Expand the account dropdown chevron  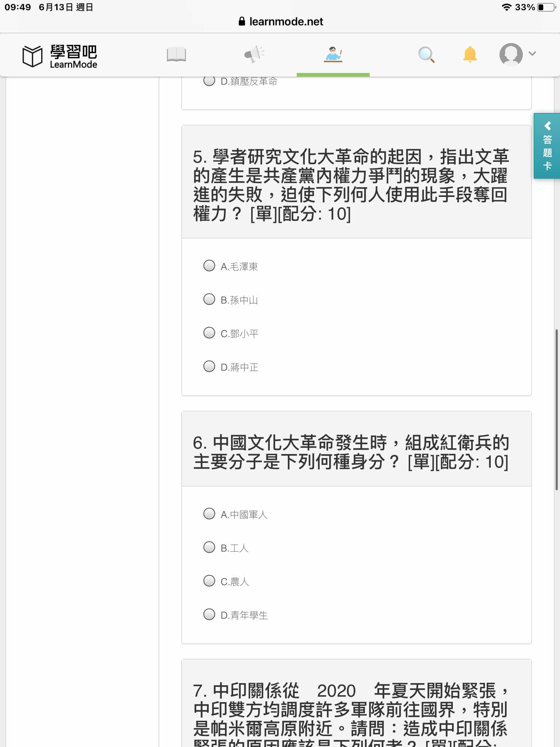pos(532,54)
